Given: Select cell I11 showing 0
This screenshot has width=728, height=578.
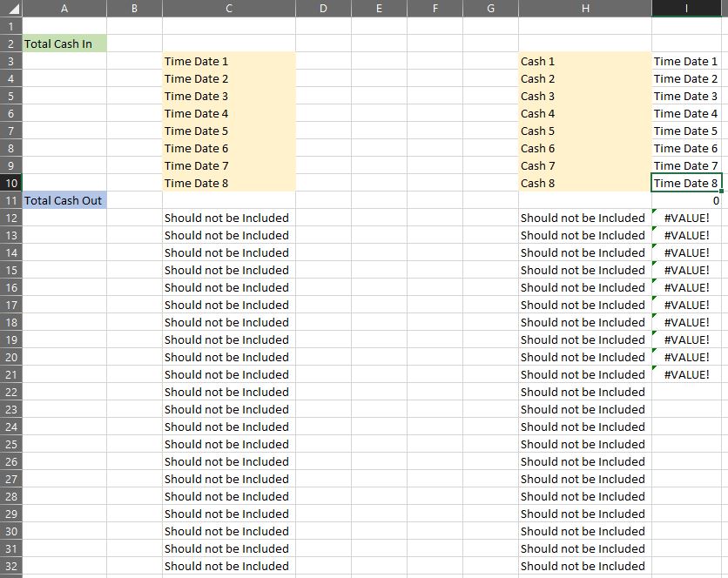Looking at the screenshot, I should tap(686, 200).
